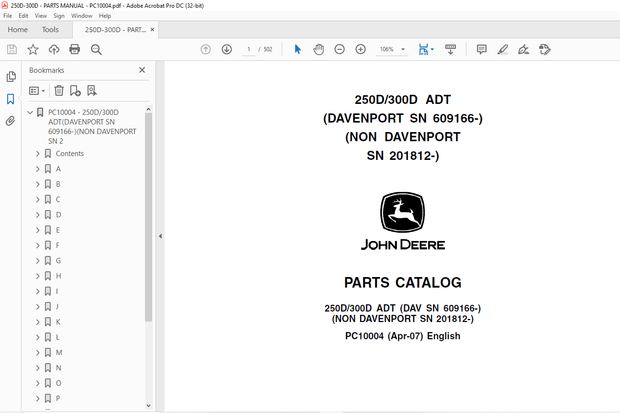Expand bookmark D
This screenshot has width=620, height=413.
point(38,215)
